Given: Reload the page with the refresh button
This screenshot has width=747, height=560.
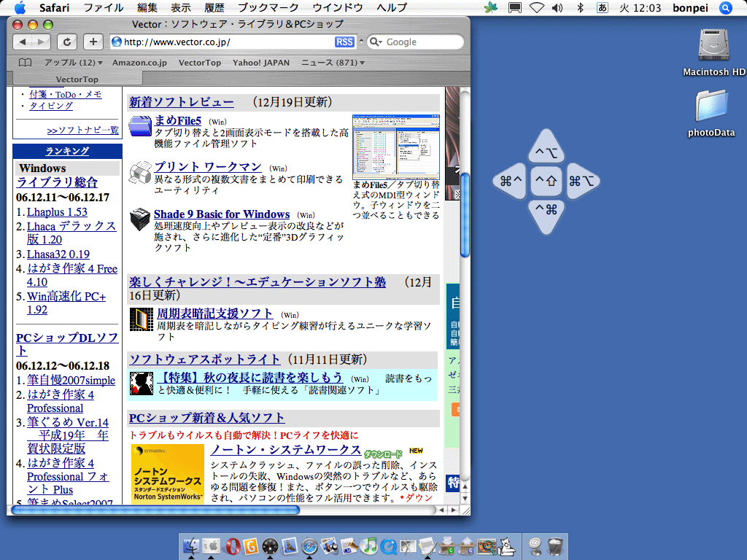Looking at the screenshot, I should pos(67,42).
